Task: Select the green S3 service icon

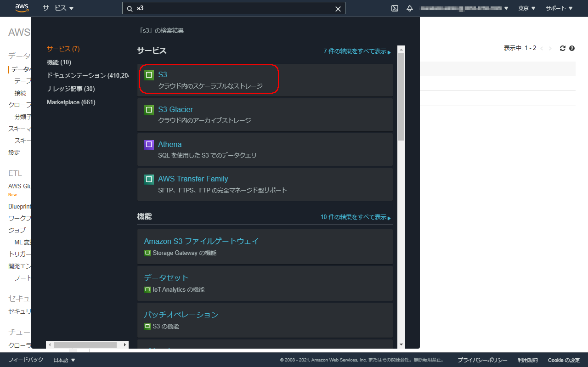Action: [x=148, y=74]
